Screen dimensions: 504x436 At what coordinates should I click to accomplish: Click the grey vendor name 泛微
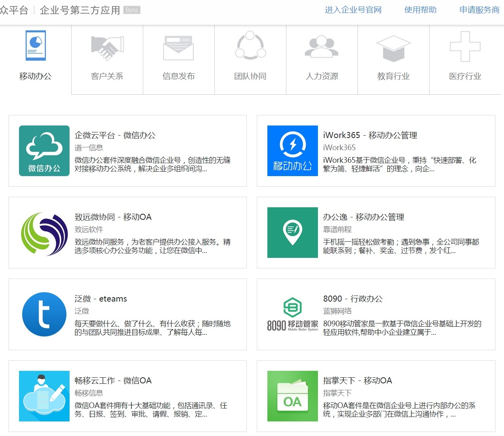(82, 311)
